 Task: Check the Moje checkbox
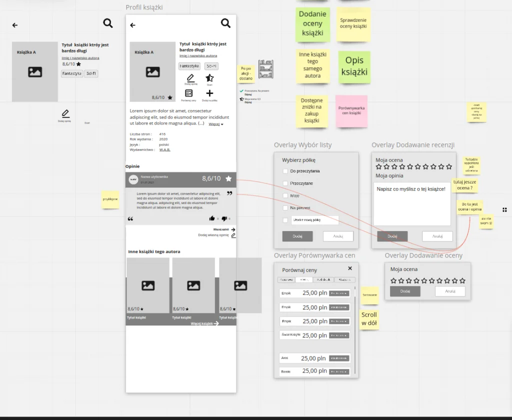click(x=285, y=195)
